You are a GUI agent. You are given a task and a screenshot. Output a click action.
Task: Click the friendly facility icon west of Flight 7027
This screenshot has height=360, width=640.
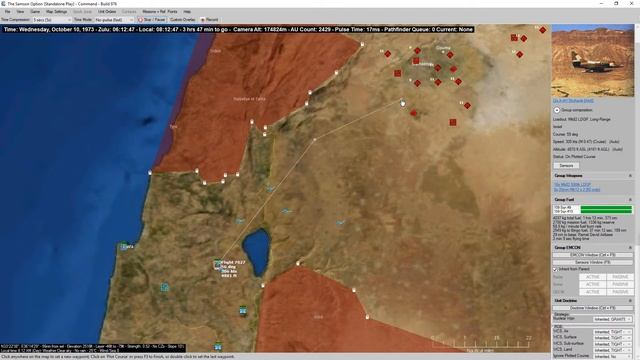(164, 287)
